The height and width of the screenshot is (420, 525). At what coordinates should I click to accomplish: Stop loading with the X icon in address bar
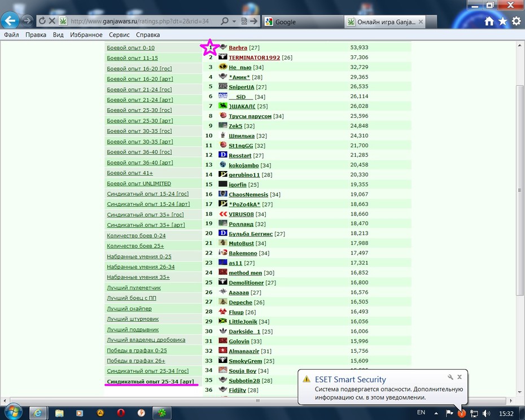52,21
